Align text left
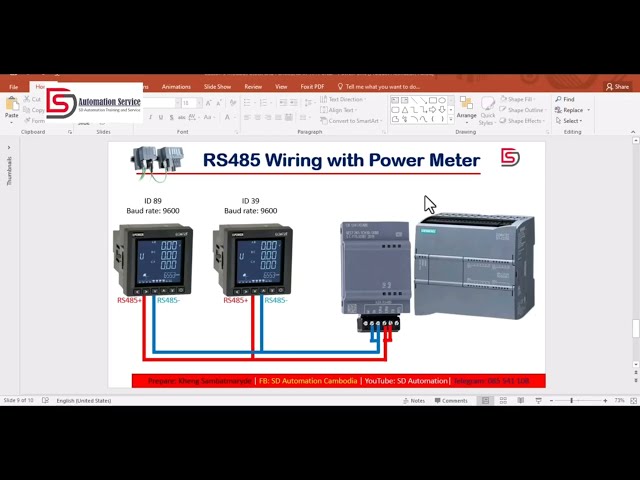This screenshot has height=480, width=640. pos(247,118)
